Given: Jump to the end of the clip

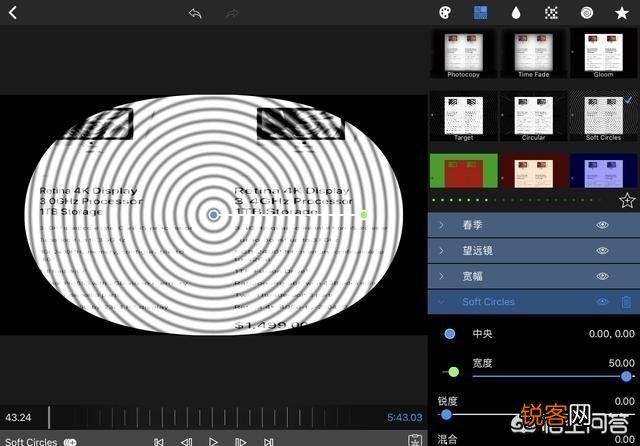Looking at the screenshot, I should click(x=268, y=442).
